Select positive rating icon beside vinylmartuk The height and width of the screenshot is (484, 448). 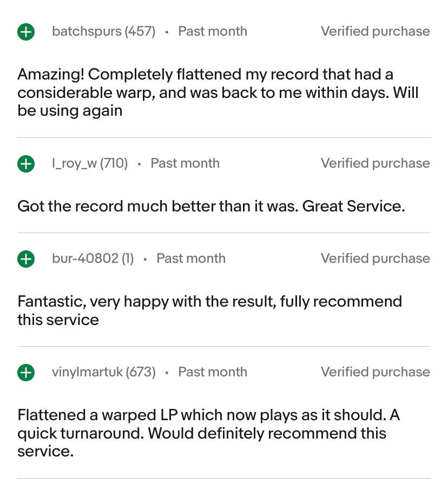coord(25,373)
